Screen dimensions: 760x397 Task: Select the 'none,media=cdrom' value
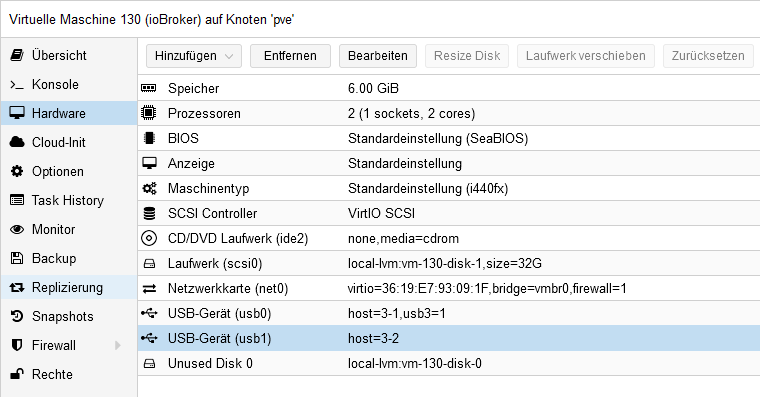coord(403,238)
